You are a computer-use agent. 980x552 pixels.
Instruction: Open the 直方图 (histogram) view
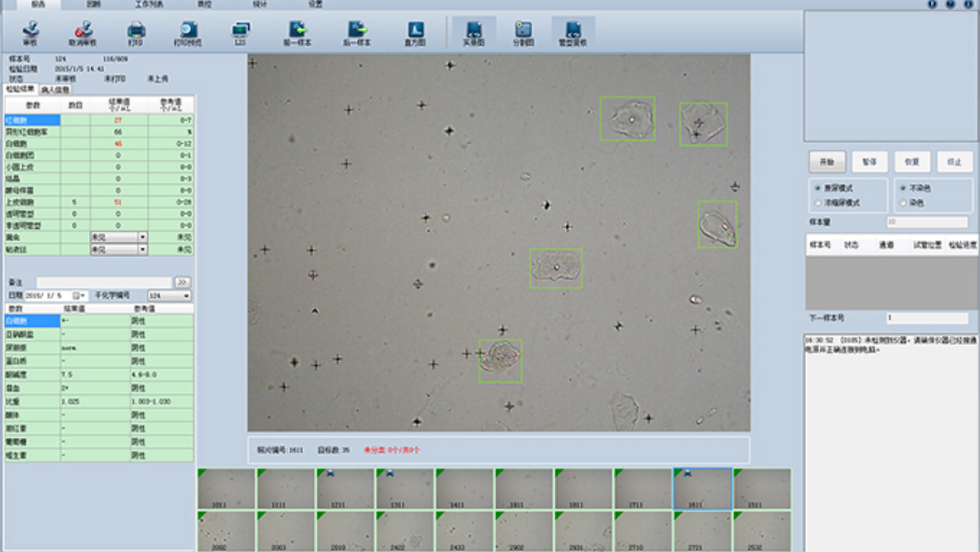coord(416,32)
